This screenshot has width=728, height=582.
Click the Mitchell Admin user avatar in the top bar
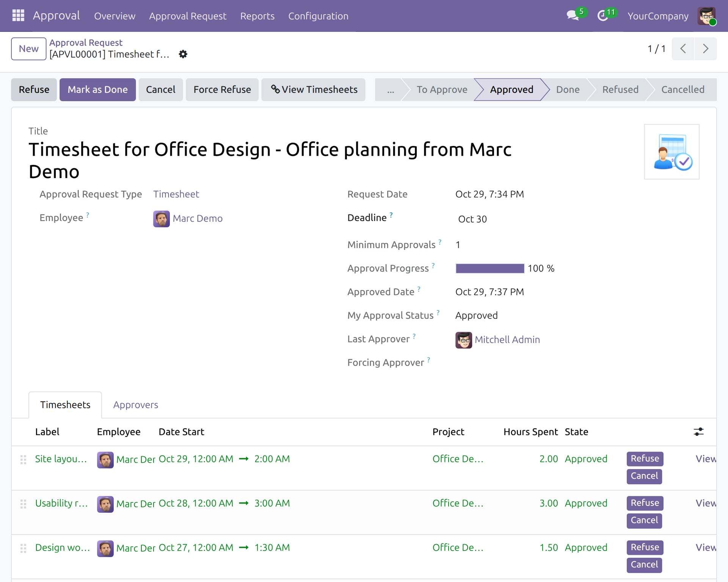pos(707,16)
